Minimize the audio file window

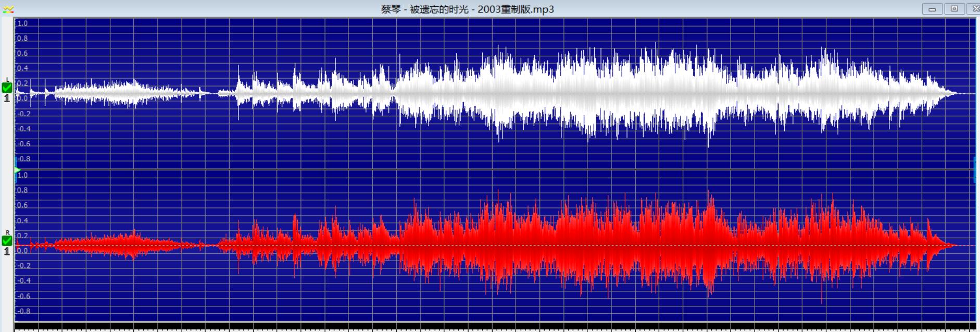pos(932,9)
